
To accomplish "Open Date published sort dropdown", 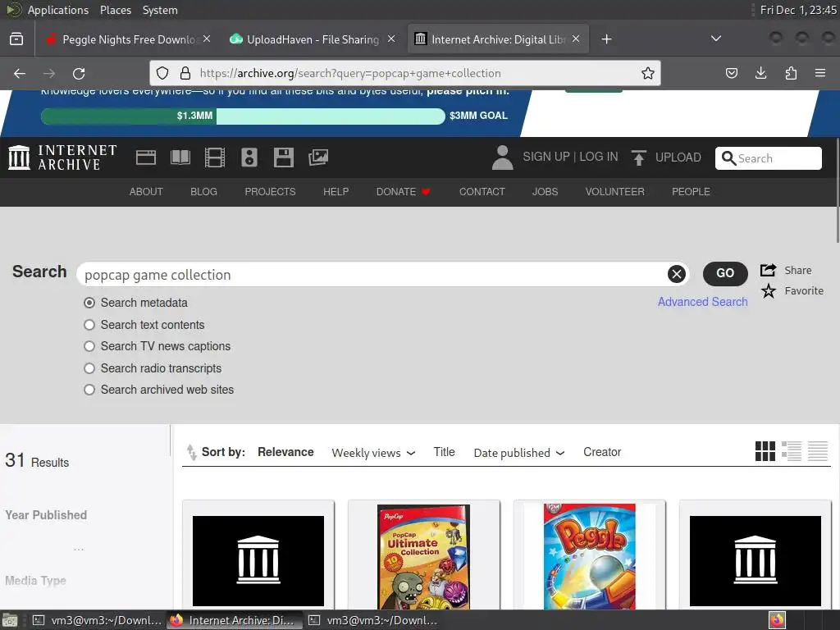I will click(519, 453).
